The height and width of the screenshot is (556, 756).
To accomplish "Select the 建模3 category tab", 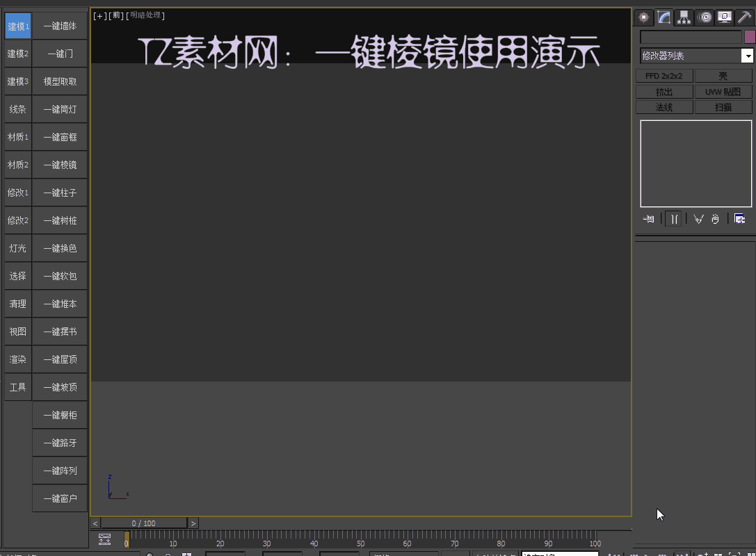I will coord(18,81).
